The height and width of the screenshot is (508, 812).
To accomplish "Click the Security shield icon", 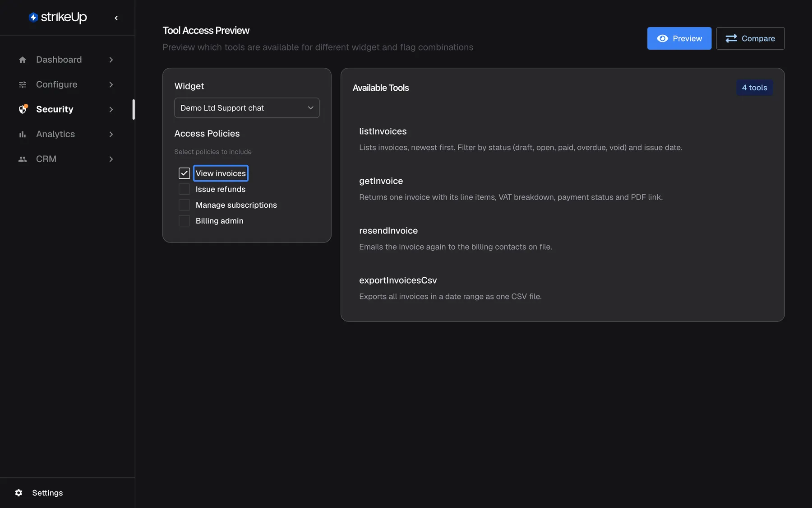I will pyautogui.click(x=23, y=109).
